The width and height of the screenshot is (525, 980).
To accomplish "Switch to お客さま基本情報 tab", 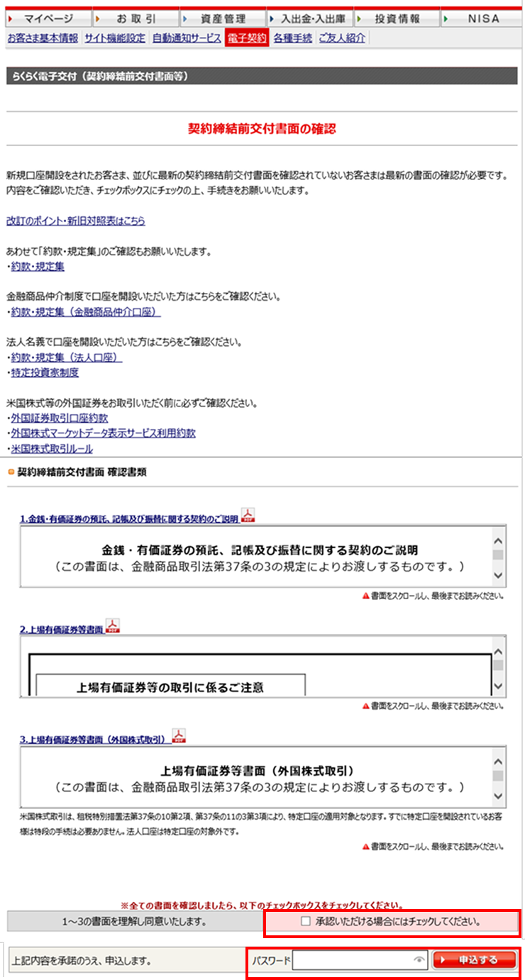I will pos(43,38).
